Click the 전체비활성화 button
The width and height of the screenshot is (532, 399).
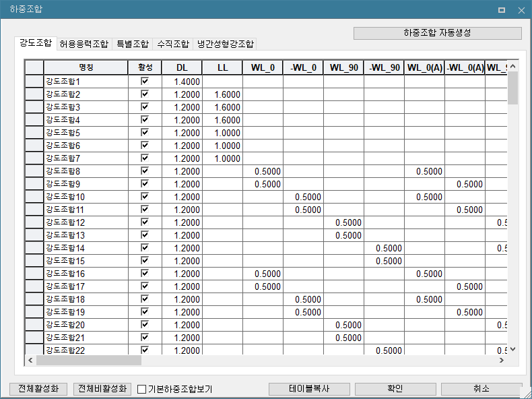coord(102,390)
